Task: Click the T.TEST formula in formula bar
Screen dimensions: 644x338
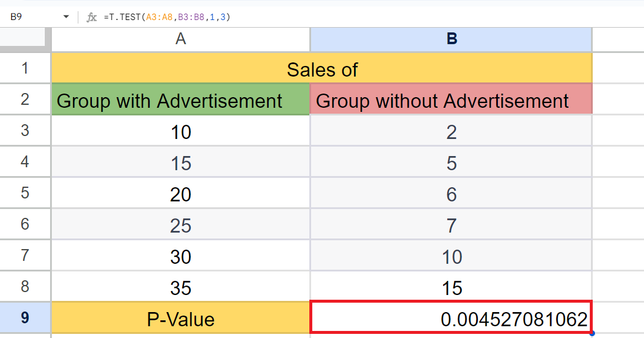Action: [x=167, y=17]
